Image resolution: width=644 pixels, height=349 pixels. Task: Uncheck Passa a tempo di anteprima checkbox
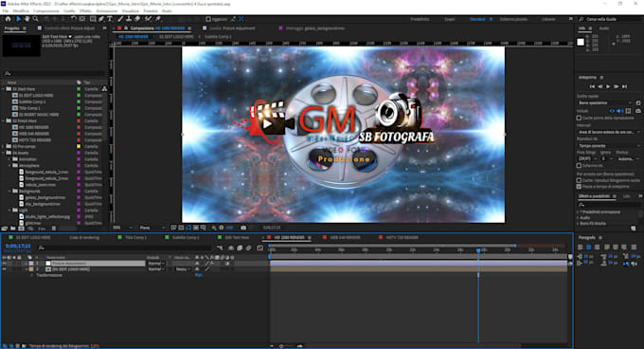tap(579, 187)
